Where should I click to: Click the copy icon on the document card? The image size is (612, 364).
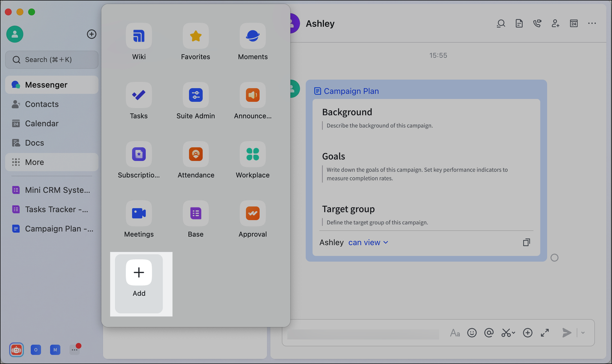pos(526,242)
